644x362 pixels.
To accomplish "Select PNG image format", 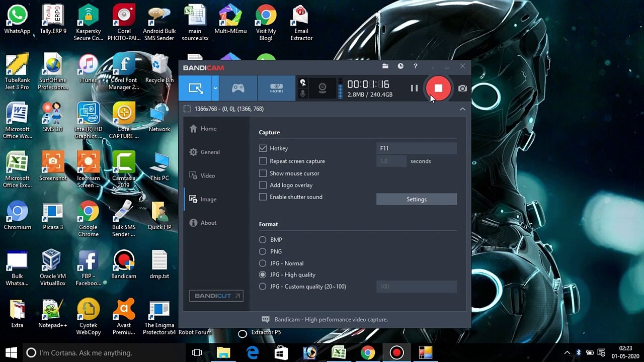I will [263, 251].
